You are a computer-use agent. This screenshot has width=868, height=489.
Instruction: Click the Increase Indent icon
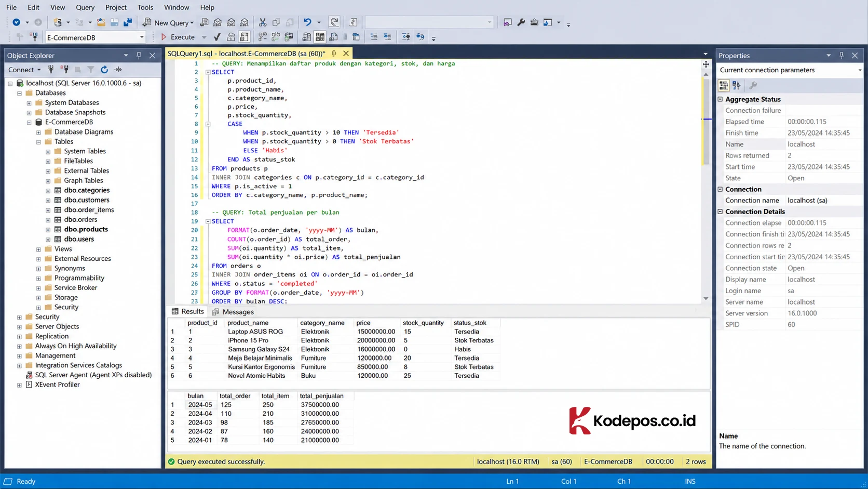[x=387, y=37]
